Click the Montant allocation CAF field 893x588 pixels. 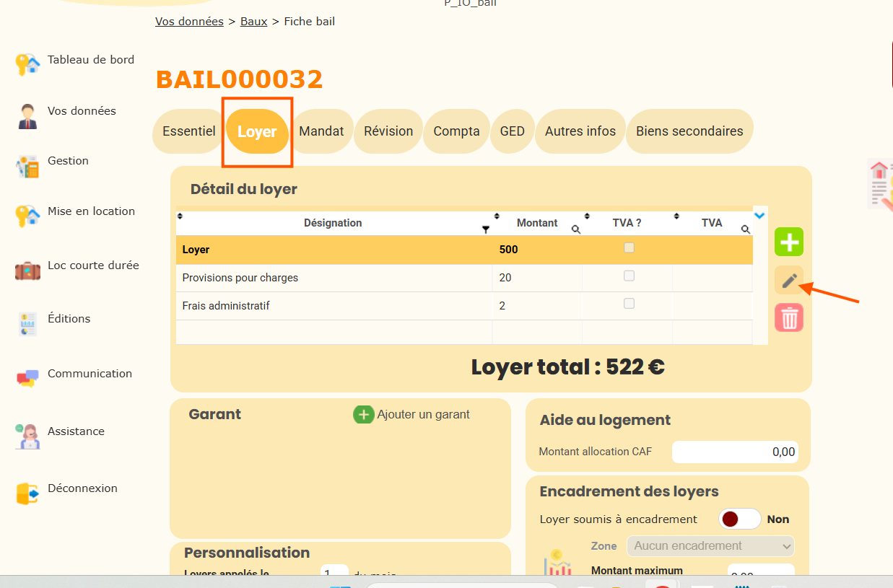(x=734, y=452)
